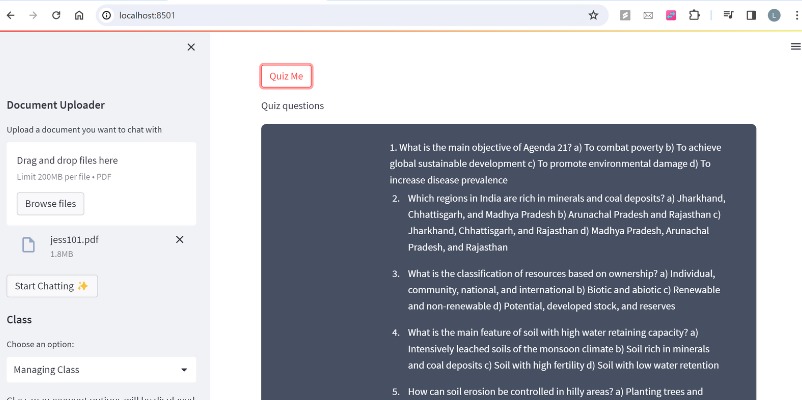Click quiz question 3 about resource ownership
Image resolution: width=802 pixels, height=400 pixels.
(x=564, y=290)
